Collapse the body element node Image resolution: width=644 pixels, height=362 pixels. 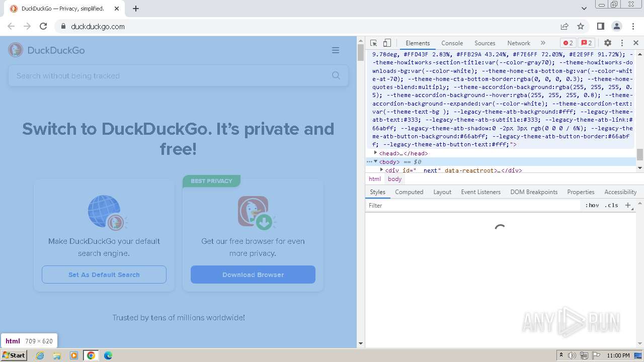pyautogui.click(x=375, y=161)
